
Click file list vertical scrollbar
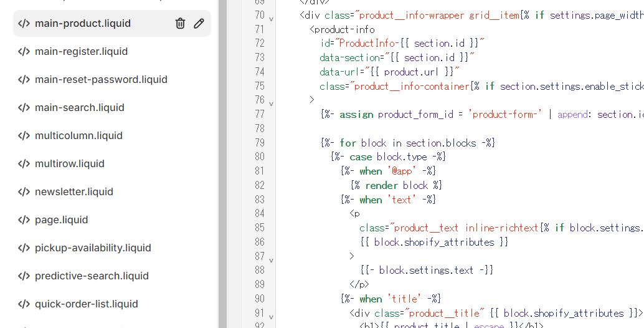pos(222,164)
